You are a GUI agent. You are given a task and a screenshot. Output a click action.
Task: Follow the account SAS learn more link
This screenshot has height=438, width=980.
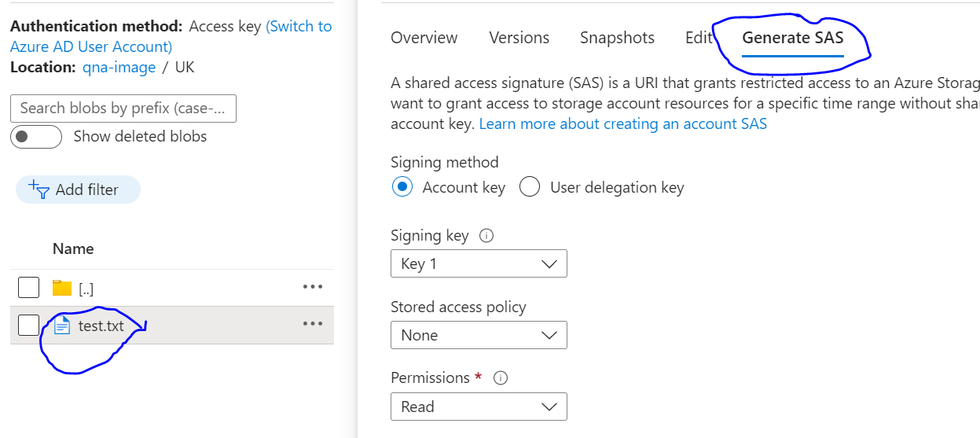pos(622,124)
